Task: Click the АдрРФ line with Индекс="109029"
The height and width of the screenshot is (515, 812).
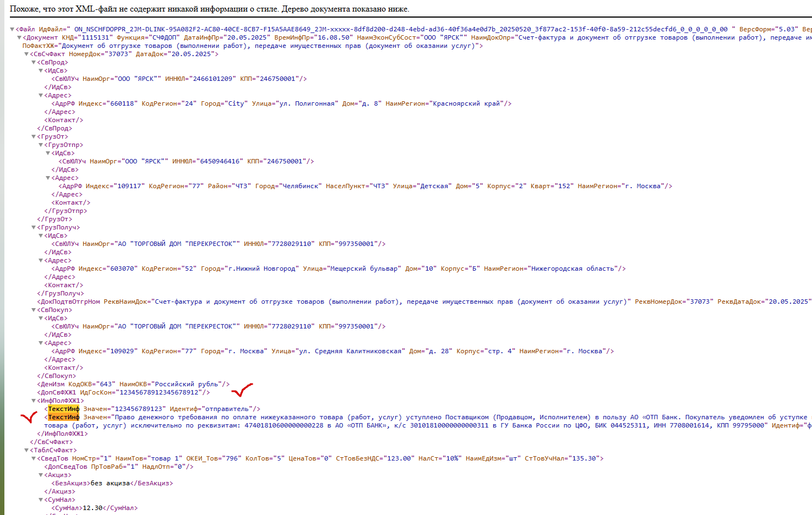Action: [333, 351]
